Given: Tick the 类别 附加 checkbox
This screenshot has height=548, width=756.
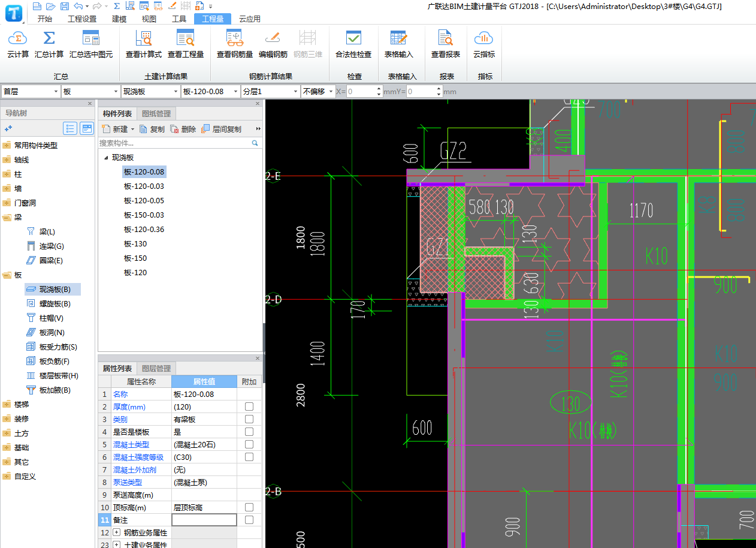Looking at the screenshot, I should pos(249,419).
